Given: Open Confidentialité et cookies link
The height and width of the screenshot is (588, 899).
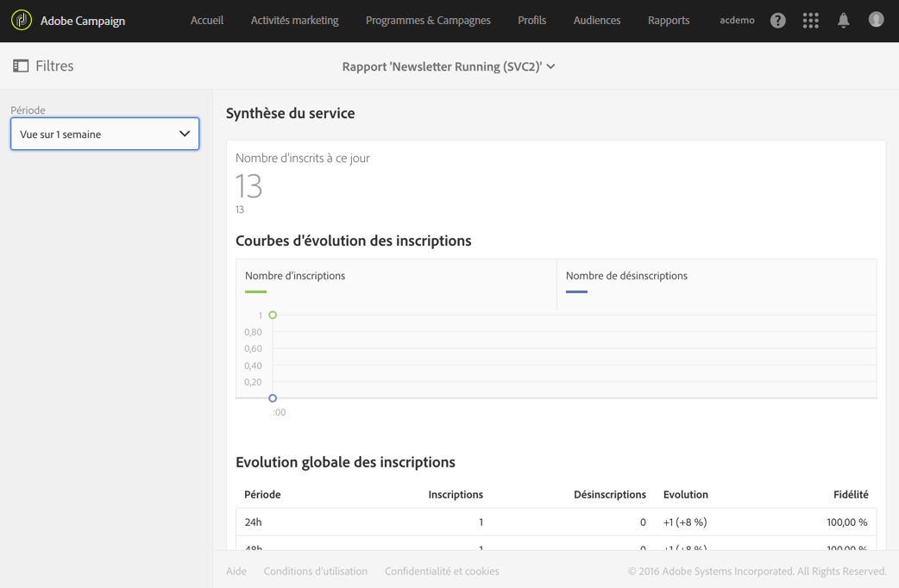Looking at the screenshot, I should point(442,571).
